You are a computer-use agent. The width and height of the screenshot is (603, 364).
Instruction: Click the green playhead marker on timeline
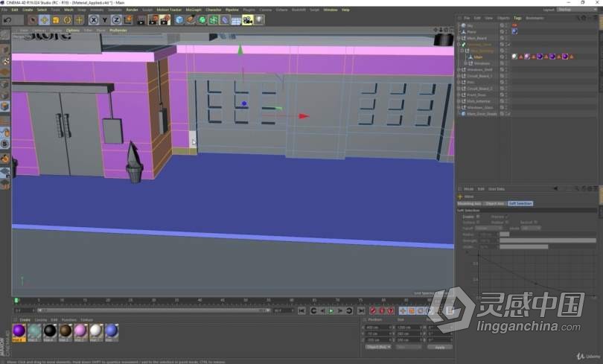tap(16, 300)
